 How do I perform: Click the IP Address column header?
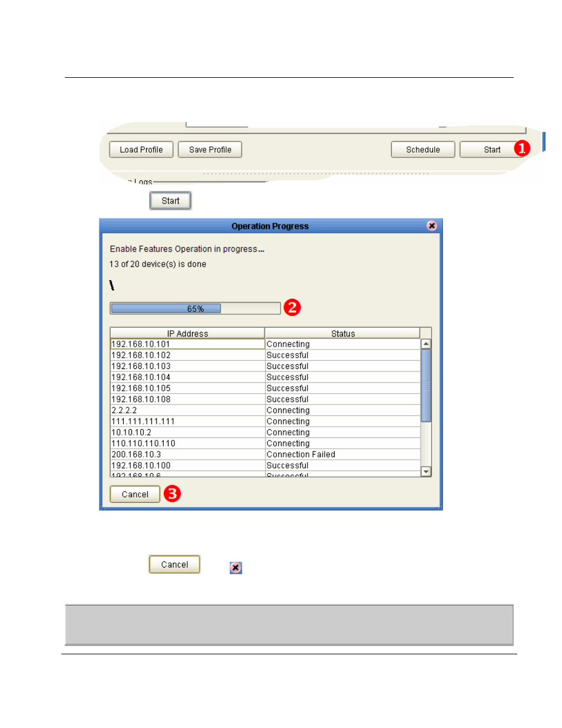click(x=187, y=334)
